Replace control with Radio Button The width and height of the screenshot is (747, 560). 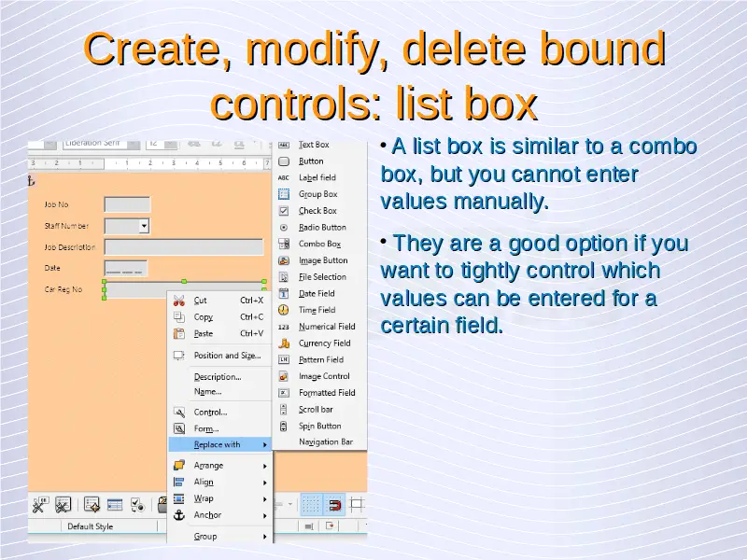(x=319, y=227)
